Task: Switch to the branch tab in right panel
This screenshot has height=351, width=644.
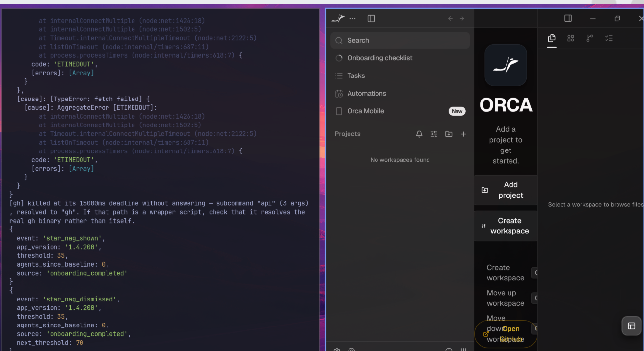Action: pyautogui.click(x=590, y=38)
